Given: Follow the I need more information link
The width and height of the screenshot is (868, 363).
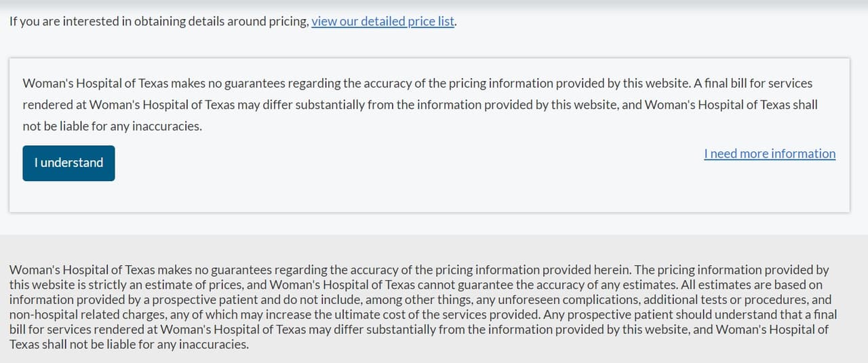Looking at the screenshot, I should [x=770, y=154].
